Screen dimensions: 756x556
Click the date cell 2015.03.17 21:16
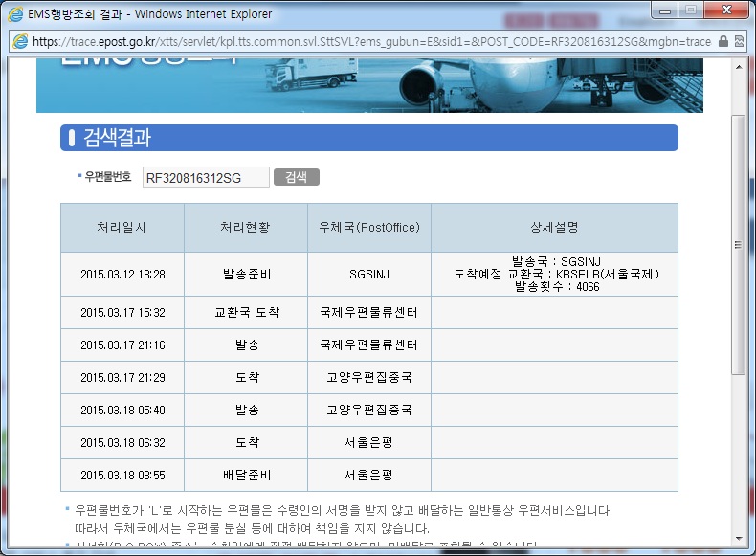(x=122, y=345)
